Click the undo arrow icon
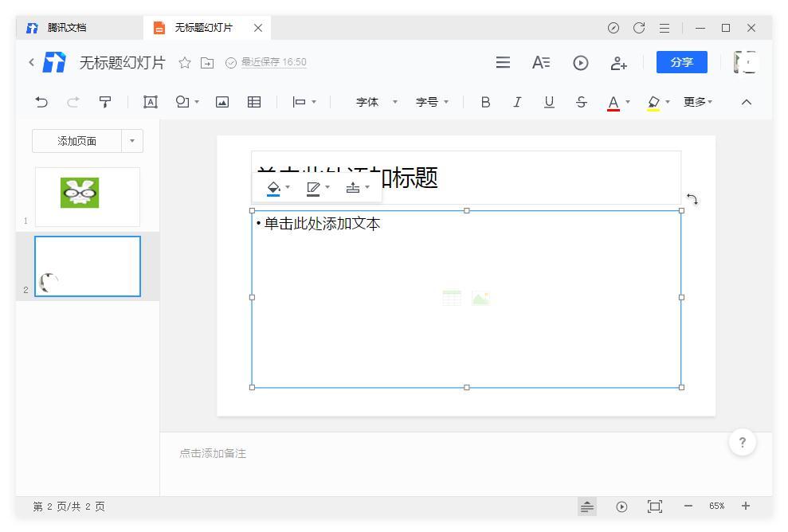This screenshot has width=788, height=532. click(41, 102)
